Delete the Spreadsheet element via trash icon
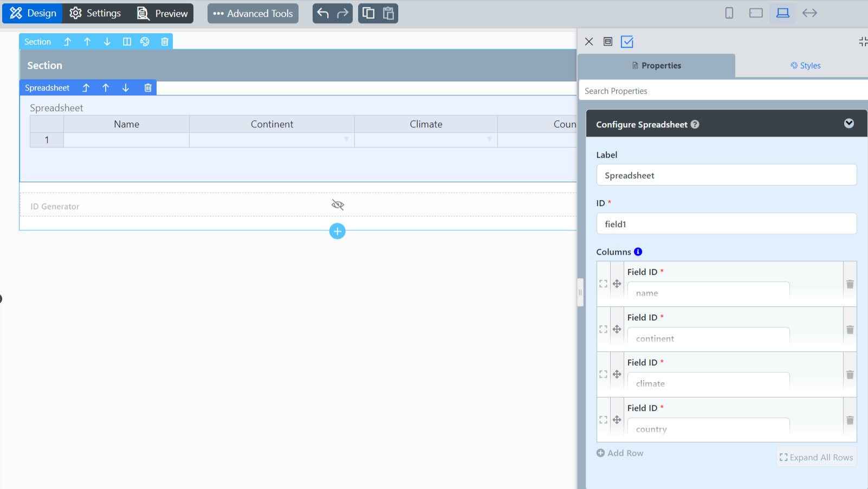The height and width of the screenshot is (489, 868). pyautogui.click(x=148, y=88)
